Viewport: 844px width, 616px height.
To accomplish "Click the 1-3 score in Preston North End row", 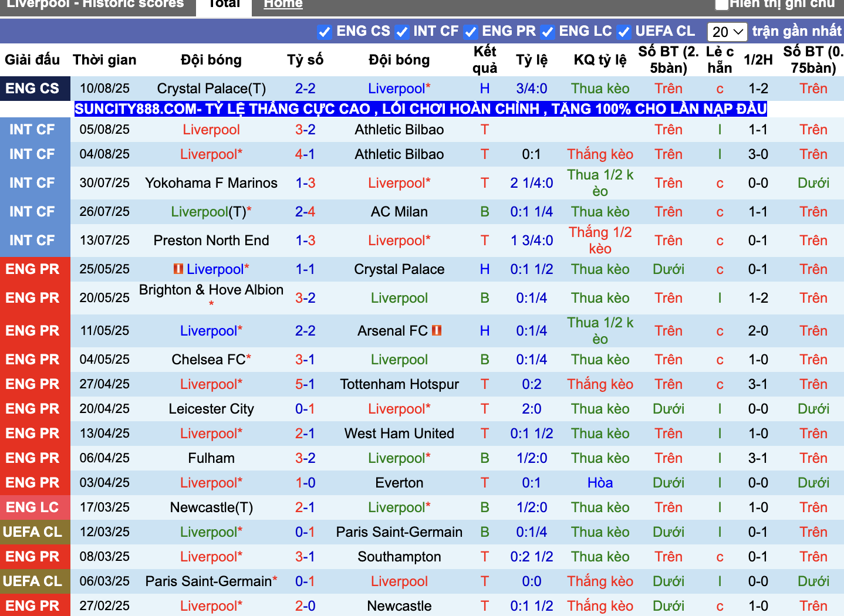I will (x=305, y=241).
